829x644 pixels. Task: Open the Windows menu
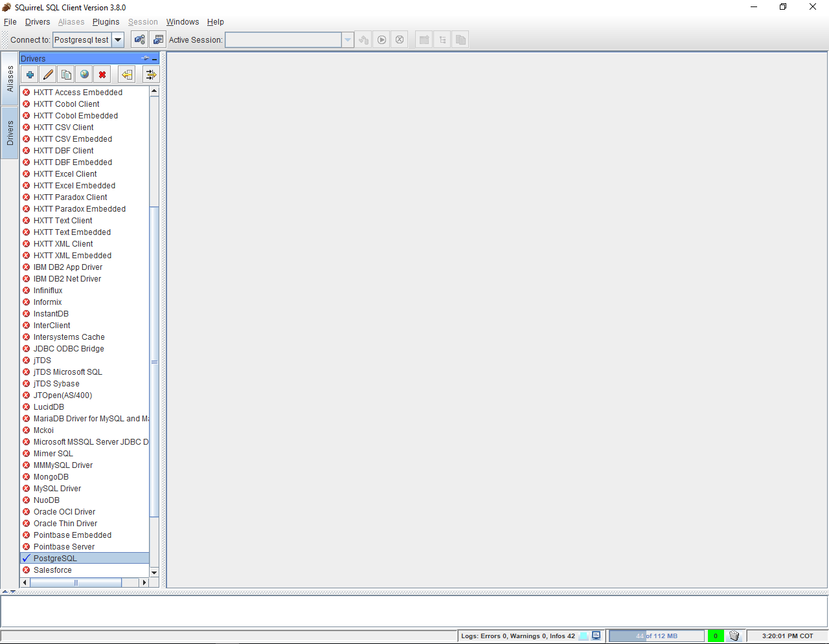183,22
